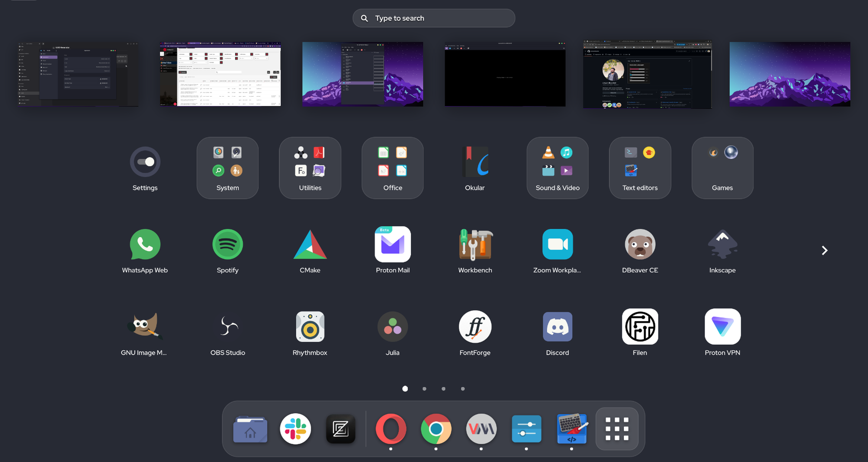
Task: Launch WhatsApp Web
Action: coord(145,251)
